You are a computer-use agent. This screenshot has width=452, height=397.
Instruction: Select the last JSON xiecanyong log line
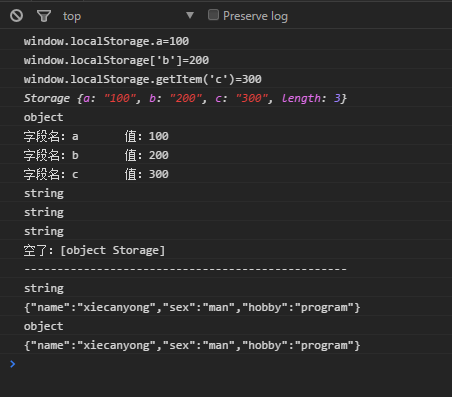tap(192, 345)
